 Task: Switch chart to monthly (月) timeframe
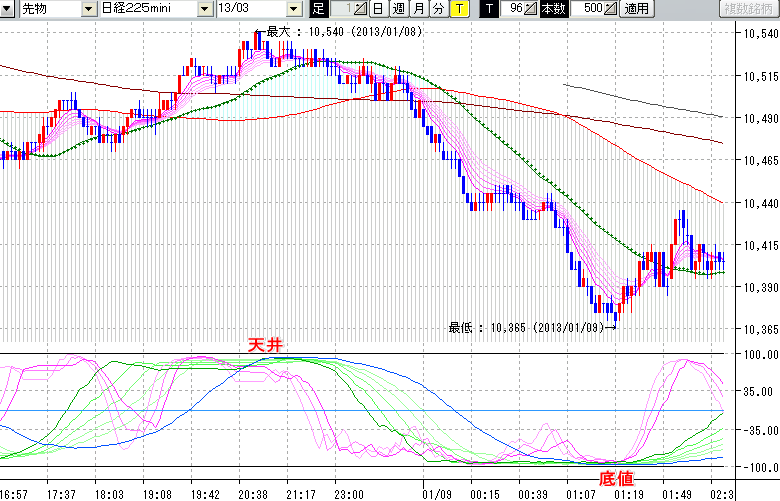[418, 9]
